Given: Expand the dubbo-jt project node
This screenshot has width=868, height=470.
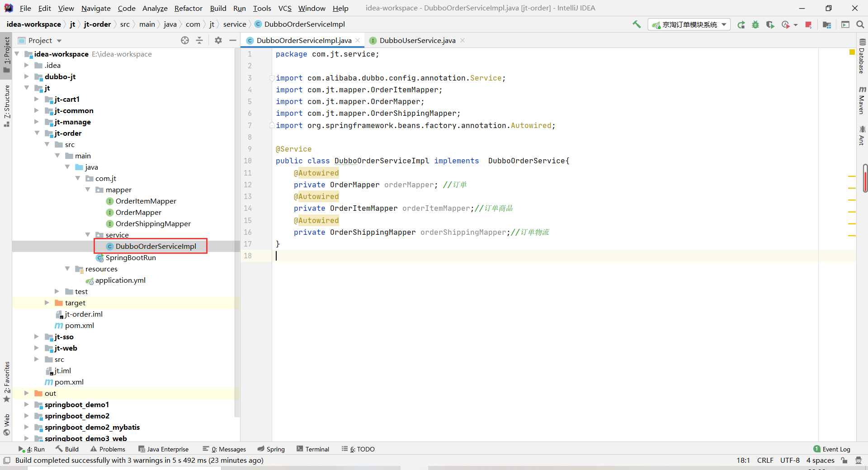Looking at the screenshot, I should click(x=27, y=76).
